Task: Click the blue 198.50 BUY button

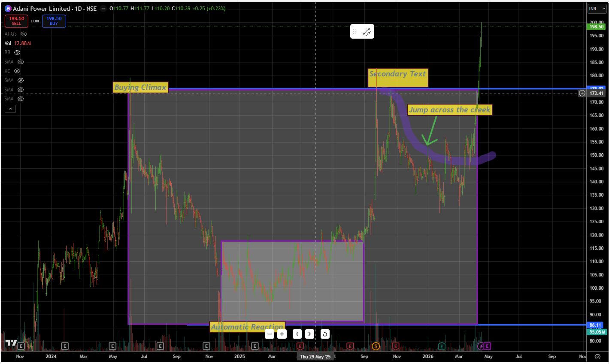Action: 54,21
